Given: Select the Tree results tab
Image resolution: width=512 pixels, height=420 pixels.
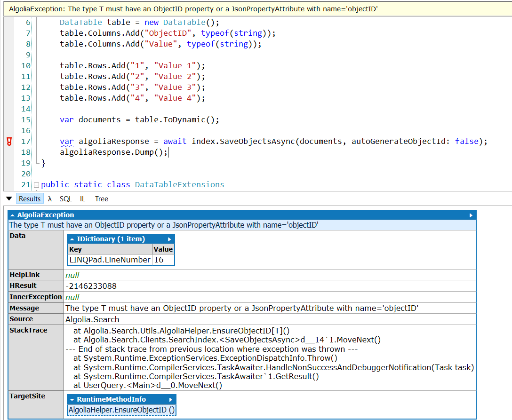Looking at the screenshot, I should 101,198.
